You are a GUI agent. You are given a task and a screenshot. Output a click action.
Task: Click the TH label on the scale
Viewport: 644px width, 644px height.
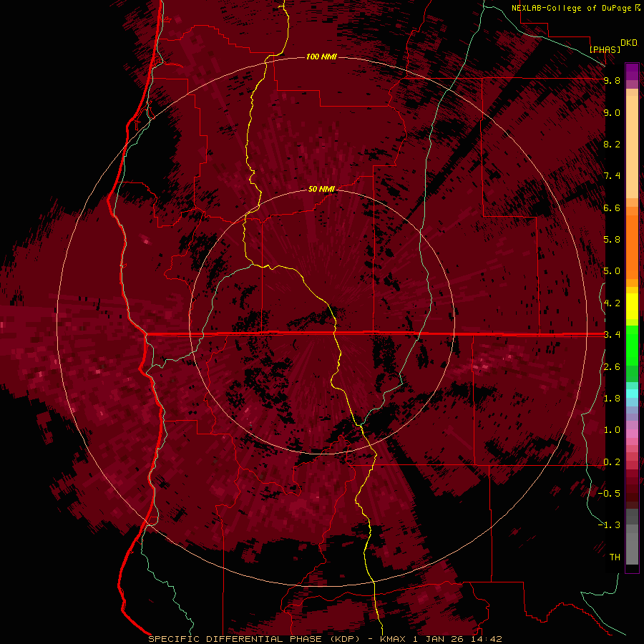point(615,557)
